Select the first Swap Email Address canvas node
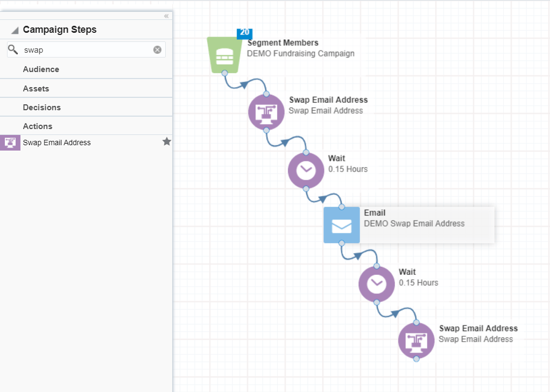550x392 pixels. coord(266,112)
